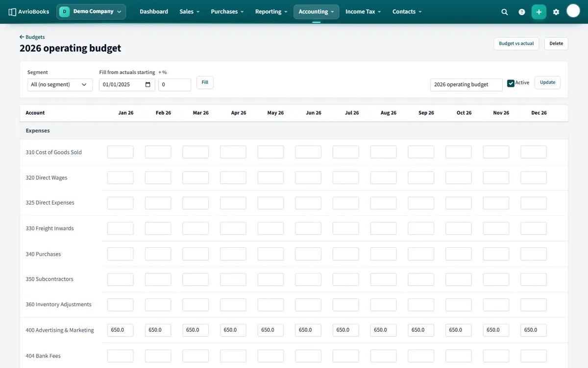Click Feb 26 cell for Inventory Adjustments

158,305
